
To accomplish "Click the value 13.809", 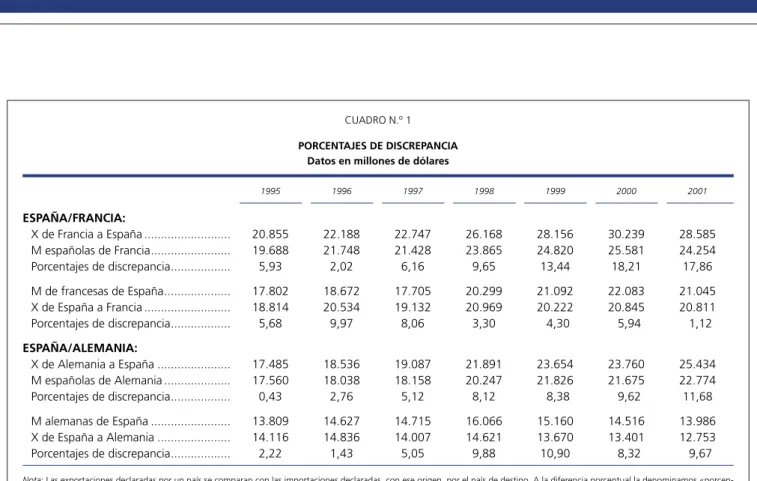I will coord(270,421).
